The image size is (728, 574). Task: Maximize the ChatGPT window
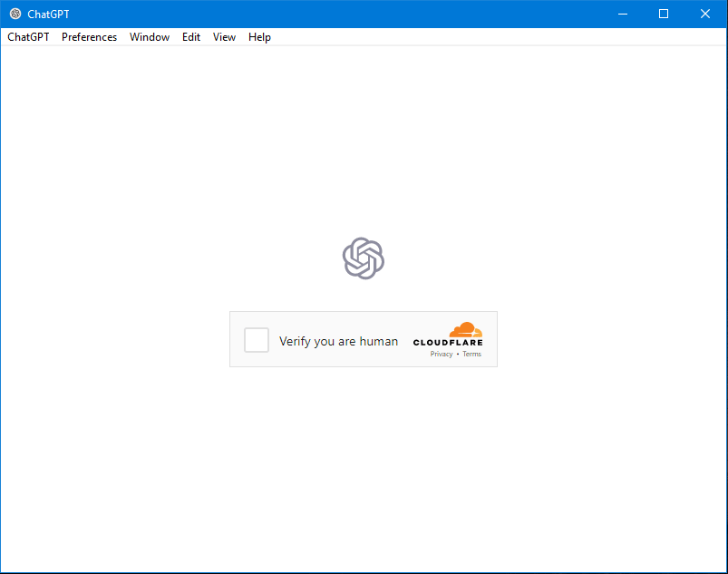pos(664,14)
